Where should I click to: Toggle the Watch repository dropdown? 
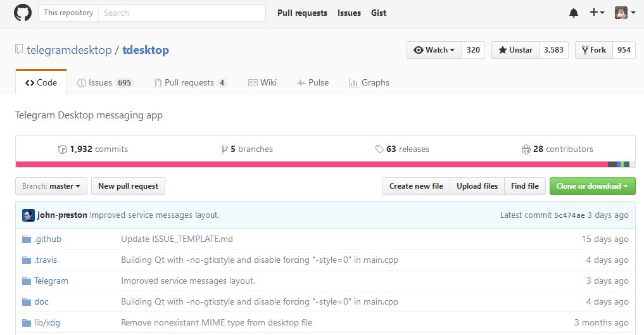click(x=434, y=50)
